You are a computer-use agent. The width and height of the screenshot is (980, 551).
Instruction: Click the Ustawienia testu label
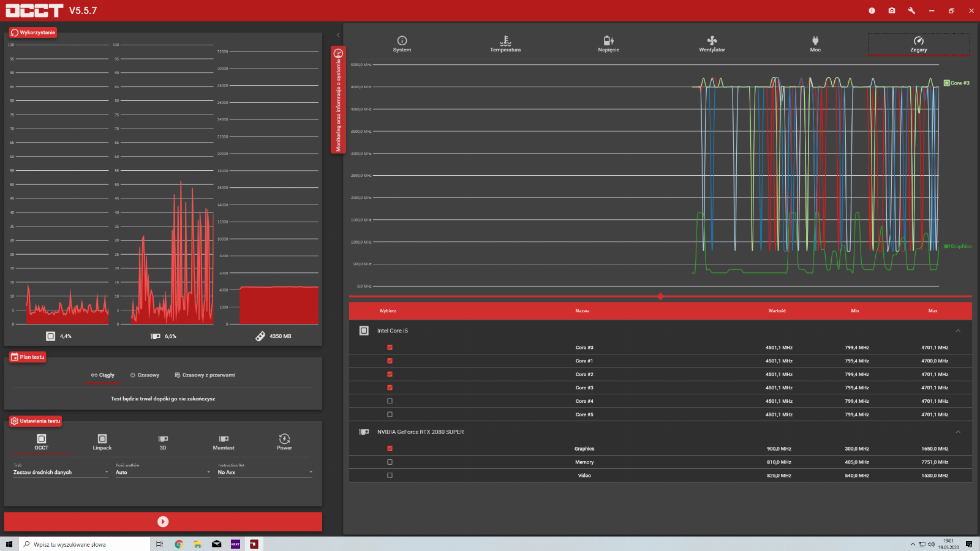click(x=36, y=421)
